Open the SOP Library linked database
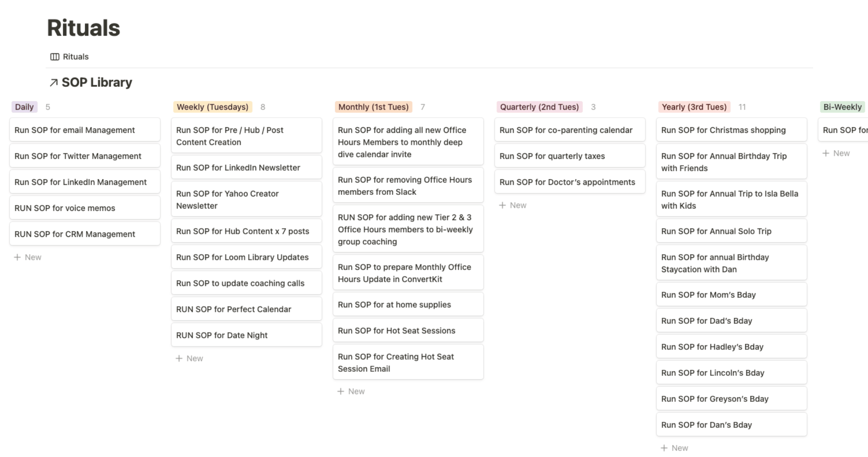This screenshot has height=457, width=868. tap(97, 82)
